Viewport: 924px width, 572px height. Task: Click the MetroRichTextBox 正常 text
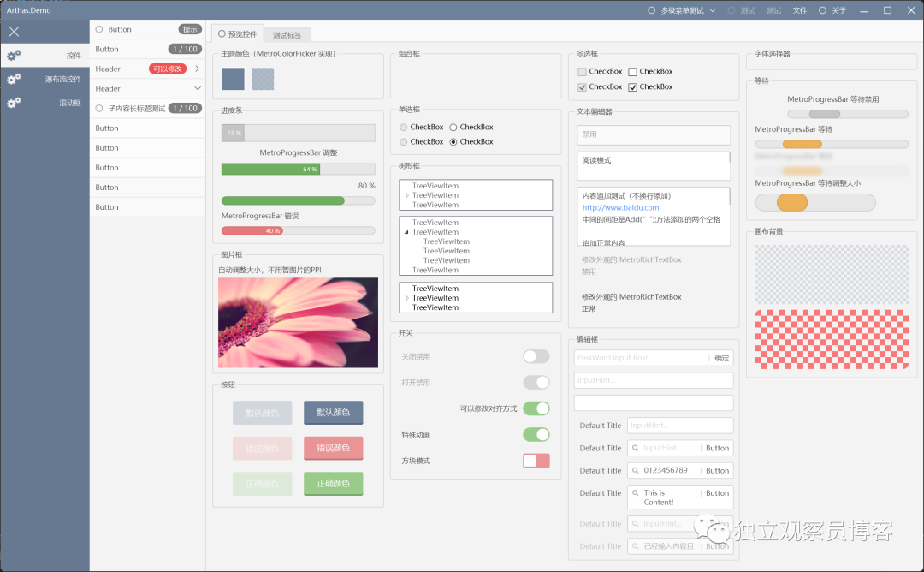coord(631,303)
